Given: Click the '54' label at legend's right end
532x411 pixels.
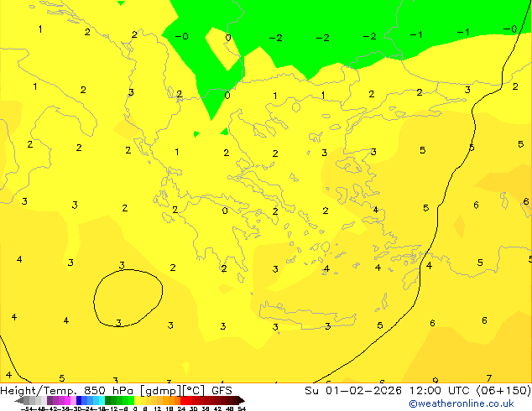Looking at the screenshot, I should (242, 408).
